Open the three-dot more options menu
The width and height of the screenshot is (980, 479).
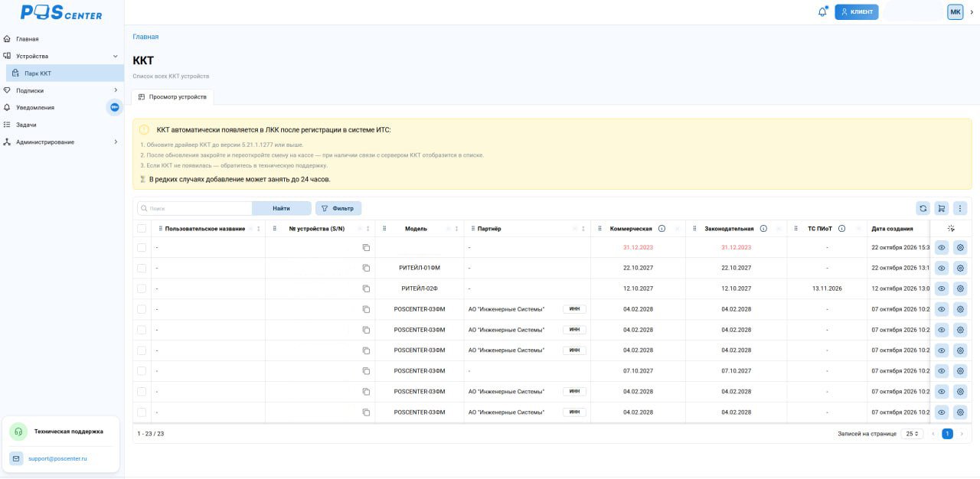tap(960, 208)
